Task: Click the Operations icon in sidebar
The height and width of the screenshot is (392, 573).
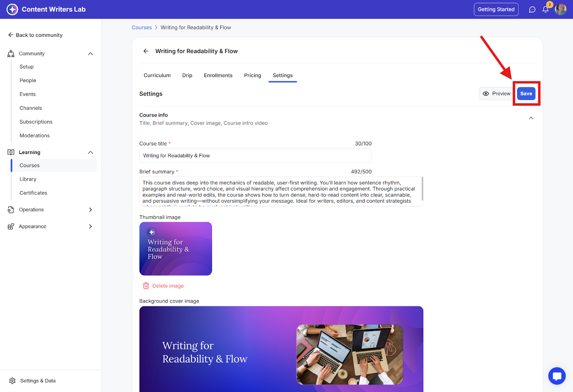Action: (11, 210)
